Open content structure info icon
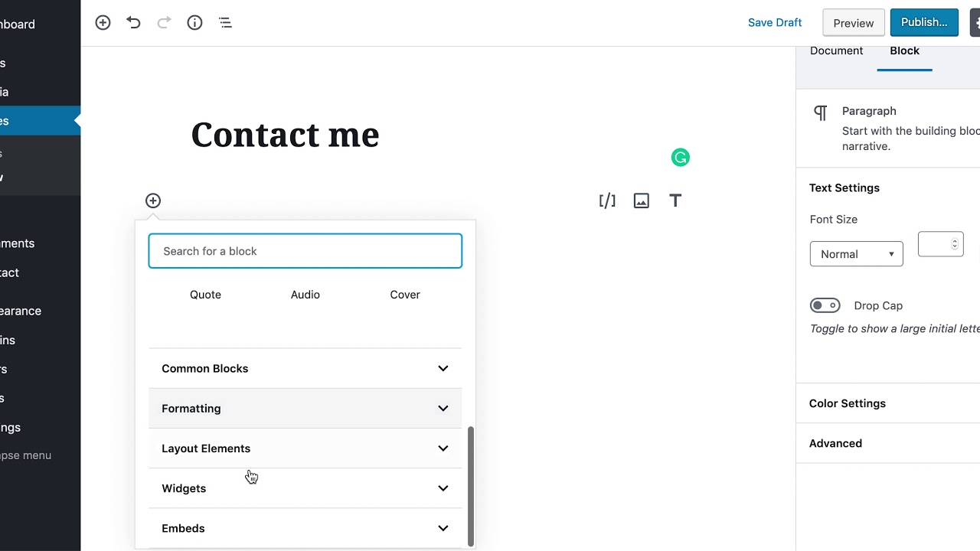The image size is (980, 551). [194, 23]
